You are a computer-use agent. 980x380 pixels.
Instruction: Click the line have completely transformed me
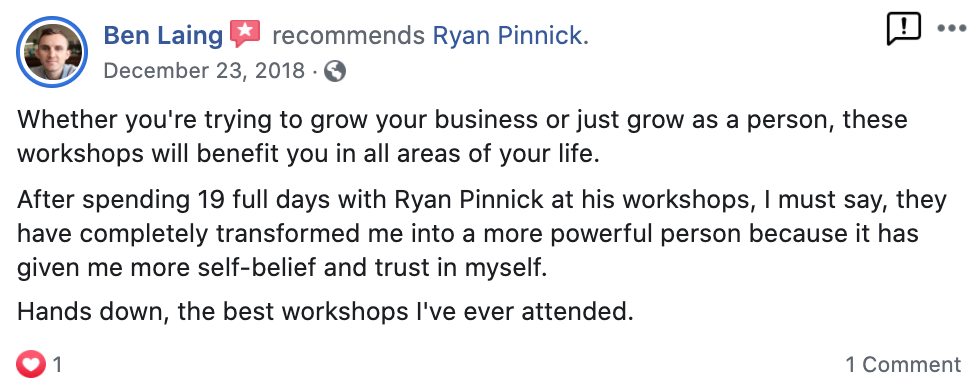[468, 234]
